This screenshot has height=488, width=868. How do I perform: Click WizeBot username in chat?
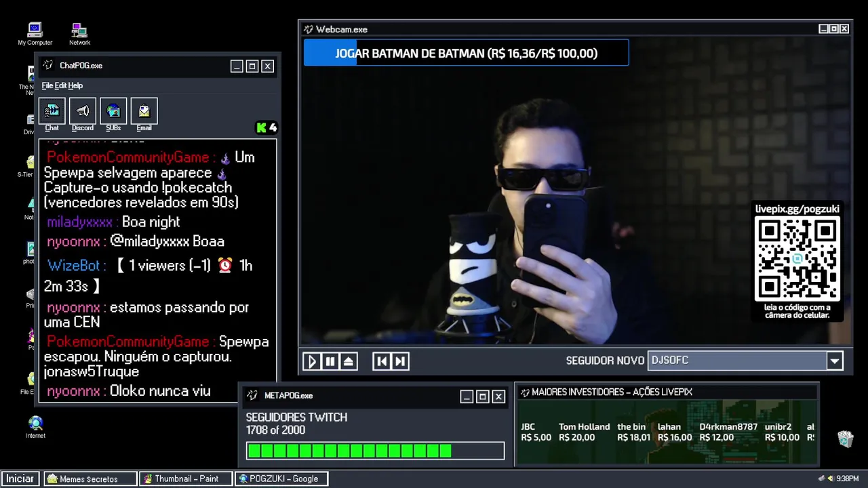point(73,266)
